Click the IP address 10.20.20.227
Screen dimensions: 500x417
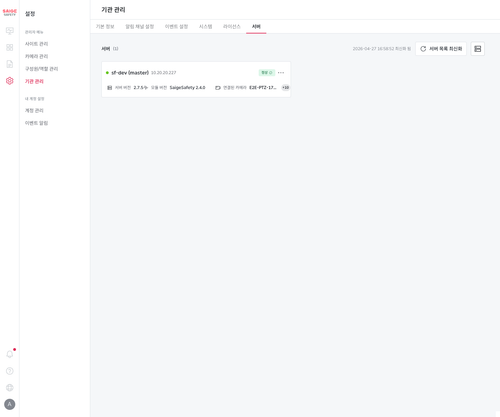tap(163, 72)
